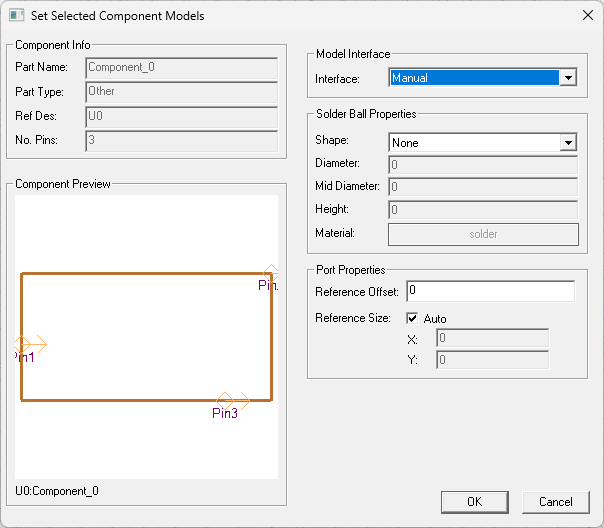Image resolution: width=604 pixels, height=528 pixels.
Task: Click the Port Properties group title
Action: click(351, 270)
